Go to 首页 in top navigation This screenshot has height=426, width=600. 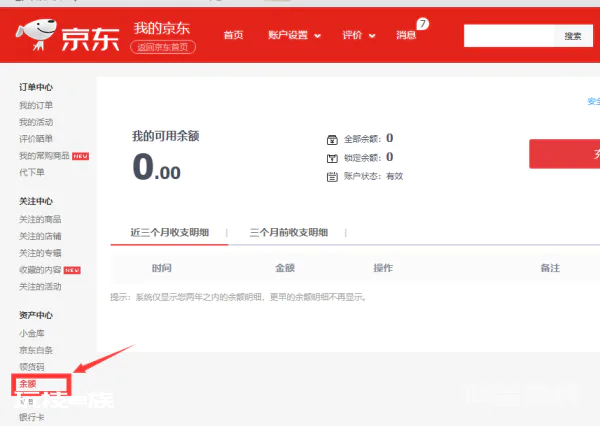(233, 35)
